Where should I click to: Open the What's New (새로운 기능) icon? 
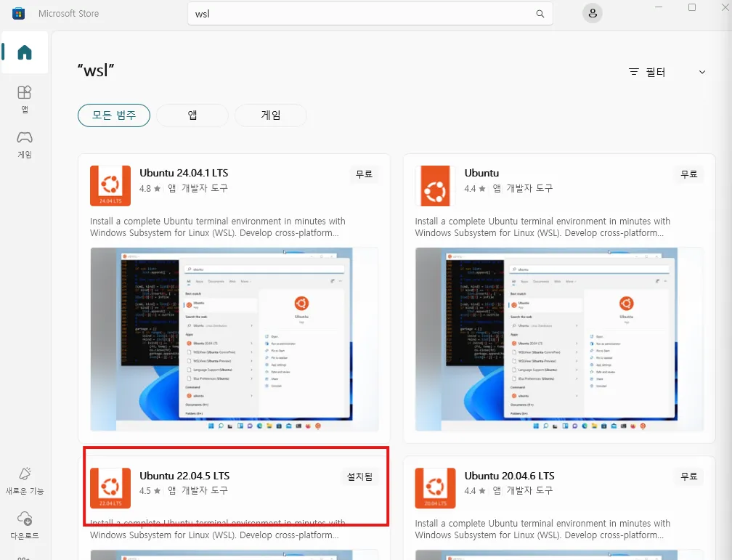(25, 481)
